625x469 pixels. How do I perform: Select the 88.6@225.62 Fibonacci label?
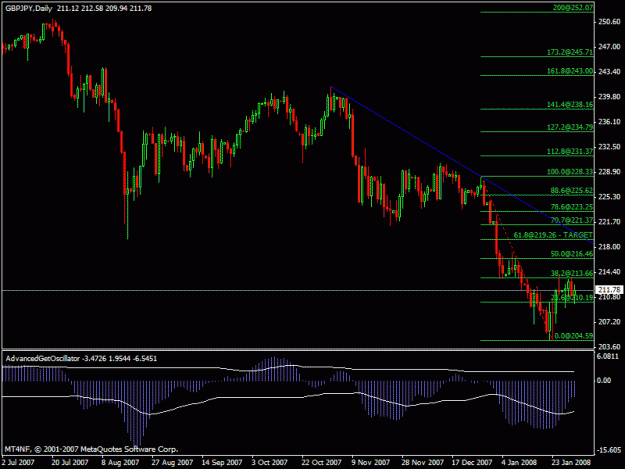572,190
